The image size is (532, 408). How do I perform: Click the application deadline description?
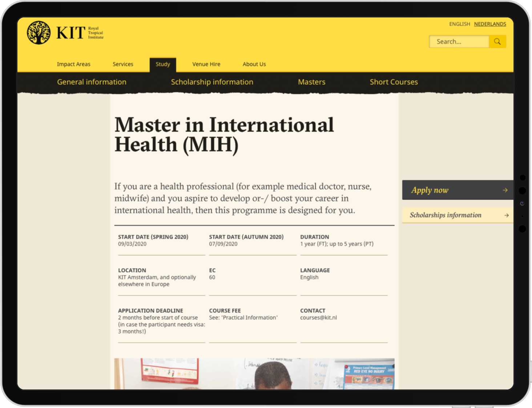click(161, 324)
